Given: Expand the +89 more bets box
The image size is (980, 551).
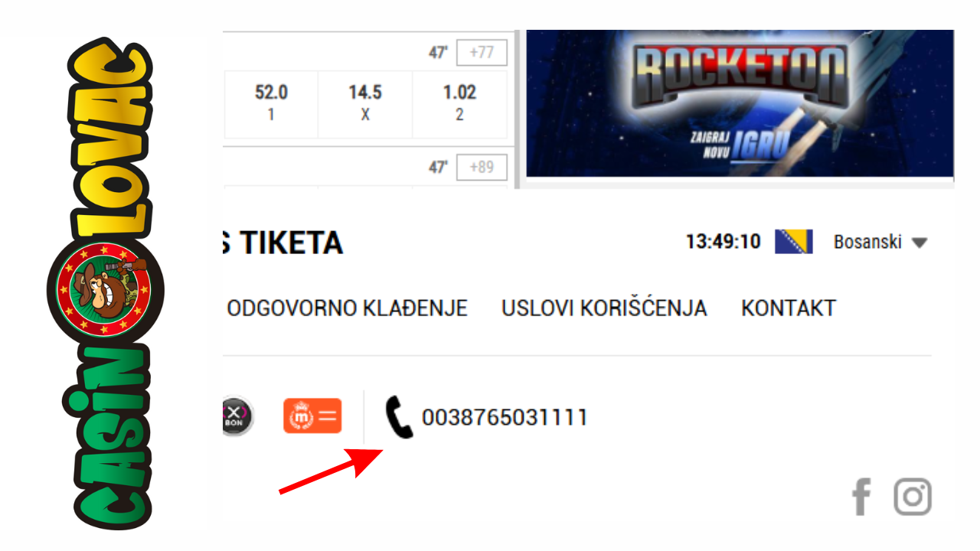Looking at the screenshot, I should (x=482, y=167).
